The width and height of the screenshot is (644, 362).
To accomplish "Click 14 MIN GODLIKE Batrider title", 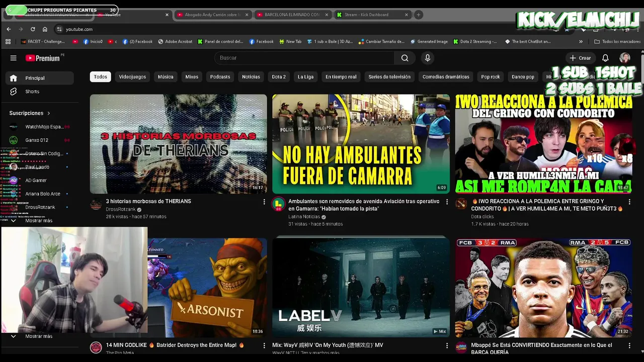I will (x=175, y=345).
